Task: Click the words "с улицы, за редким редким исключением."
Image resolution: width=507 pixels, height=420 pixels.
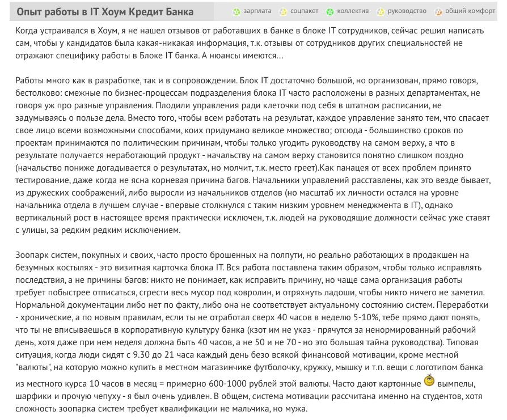Action: (98, 230)
